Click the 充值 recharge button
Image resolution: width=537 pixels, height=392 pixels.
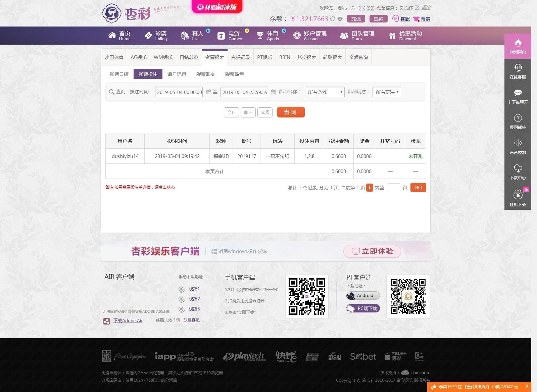click(x=356, y=19)
